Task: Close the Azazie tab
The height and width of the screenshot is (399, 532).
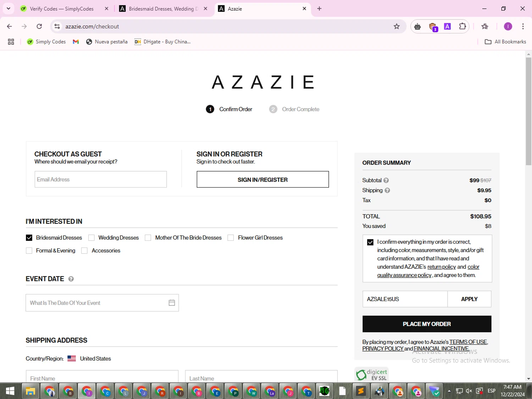Action: click(x=304, y=9)
